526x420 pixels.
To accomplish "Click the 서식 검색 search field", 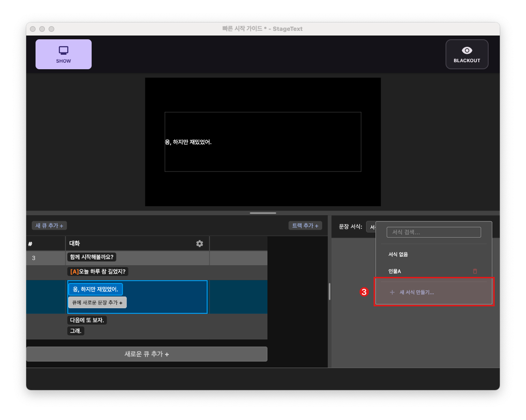I will pyautogui.click(x=433, y=232).
